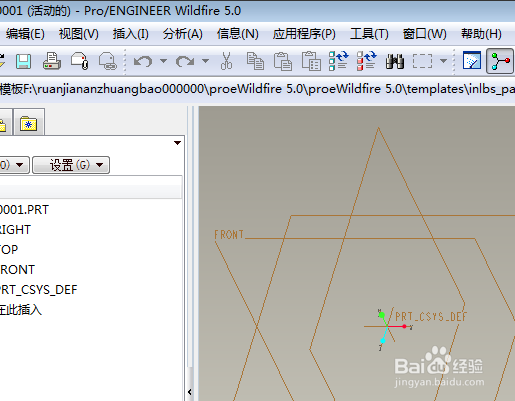Collapse the navigator panel with sash arrow

click(x=190, y=392)
